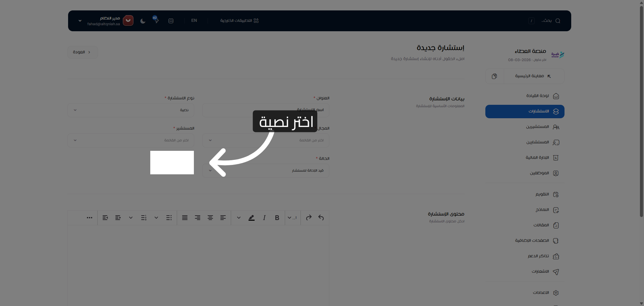Viewport: 644px width, 306px height.
Task: Click the undo arrow in the editor toolbar
Action: [321, 218]
